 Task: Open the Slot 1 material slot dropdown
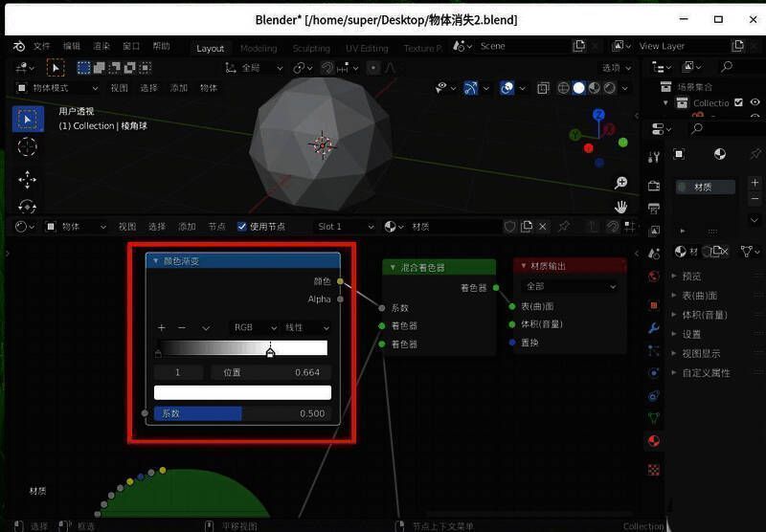(345, 227)
